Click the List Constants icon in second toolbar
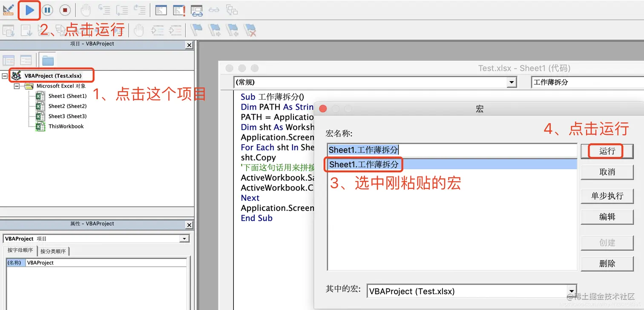 tap(26, 30)
